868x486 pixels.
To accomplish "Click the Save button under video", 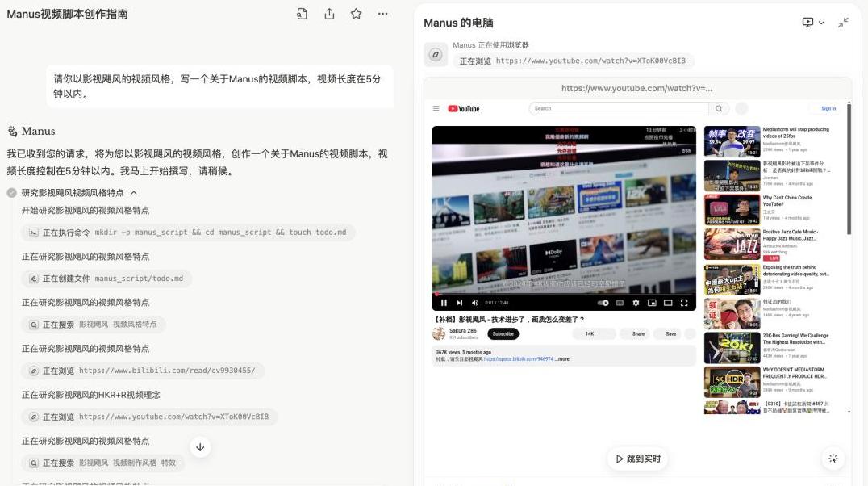I will 667,333.
